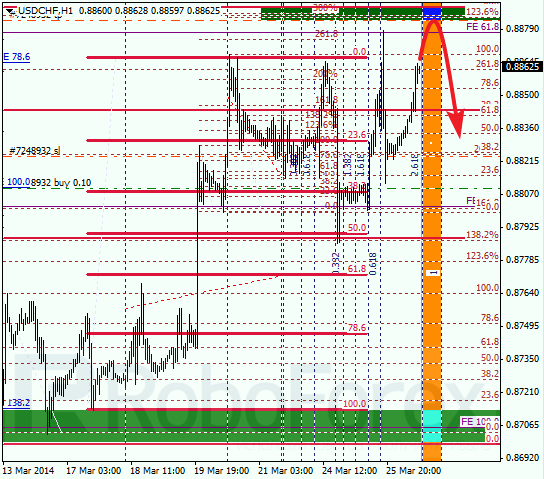The width and height of the screenshot is (544, 479).
Task: Click the 2.618 vertical time zone label
Action: pyautogui.click(x=415, y=165)
